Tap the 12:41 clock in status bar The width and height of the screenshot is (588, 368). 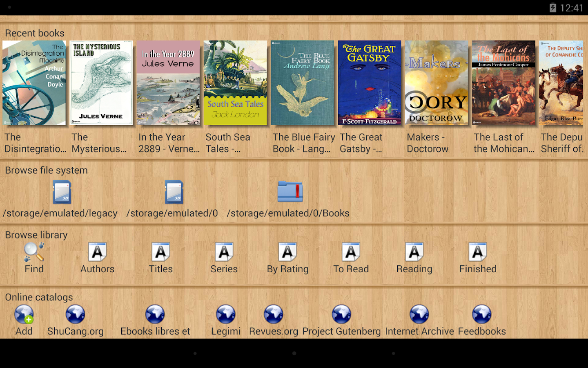click(572, 8)
